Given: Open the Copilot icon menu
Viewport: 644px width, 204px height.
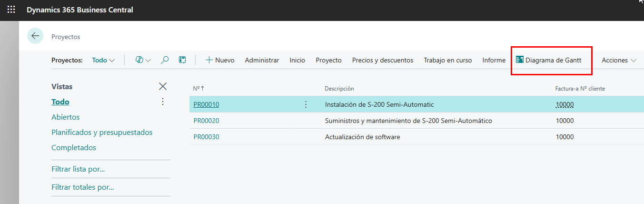Looking at the screenshot, I should click(143, 60).
